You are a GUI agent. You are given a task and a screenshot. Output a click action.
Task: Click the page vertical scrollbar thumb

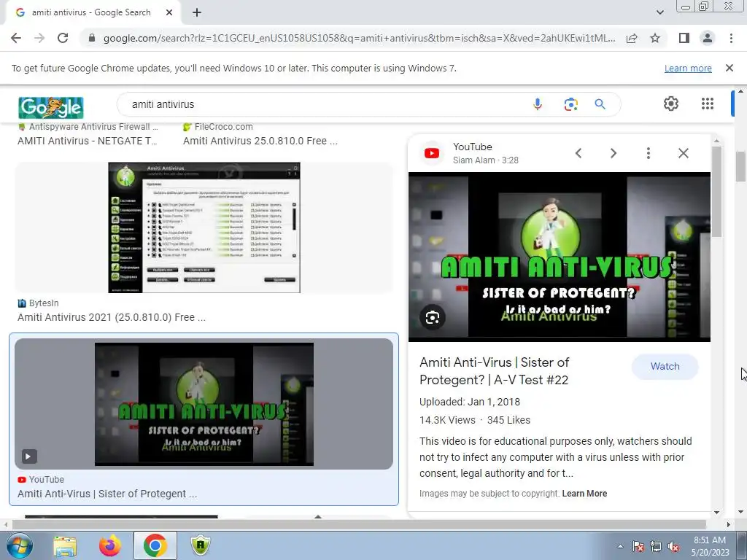(740, 166)
